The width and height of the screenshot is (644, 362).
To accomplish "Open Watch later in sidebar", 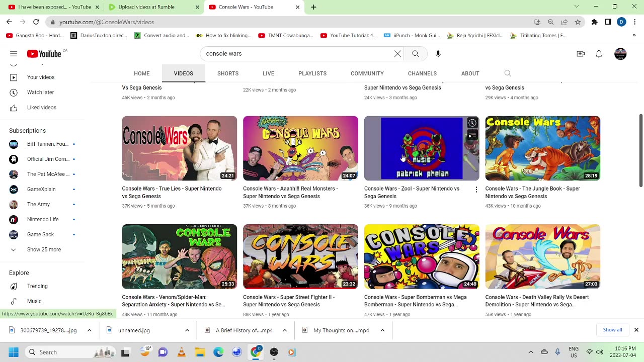I will 40,93.
